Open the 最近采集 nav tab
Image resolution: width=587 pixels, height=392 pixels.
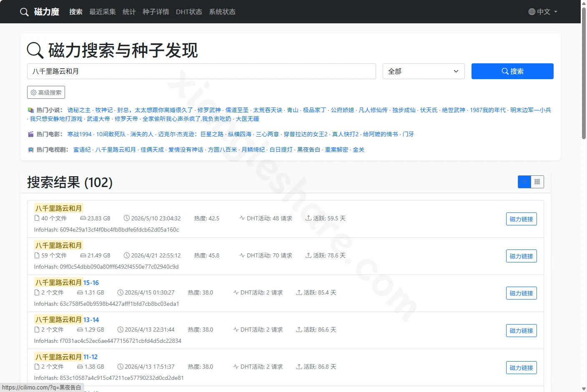[103, 12]
